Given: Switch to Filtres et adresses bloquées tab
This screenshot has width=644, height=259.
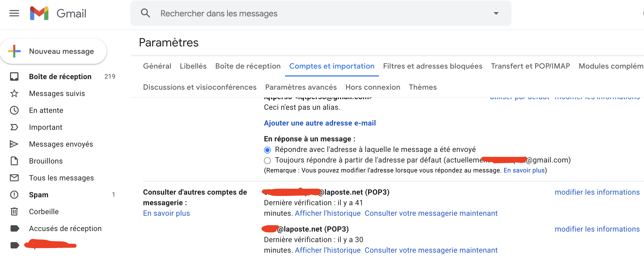Looking at the screenshot, I should (x=433, y=66).
